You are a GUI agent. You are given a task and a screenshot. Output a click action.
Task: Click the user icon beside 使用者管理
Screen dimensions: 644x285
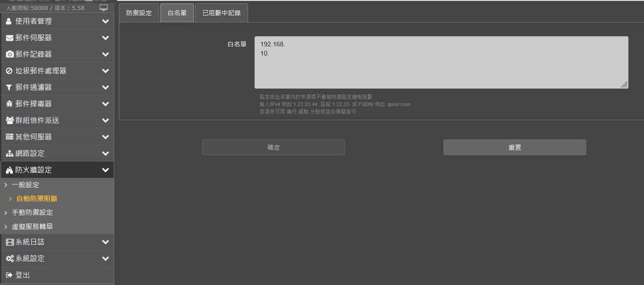(9, 21)
